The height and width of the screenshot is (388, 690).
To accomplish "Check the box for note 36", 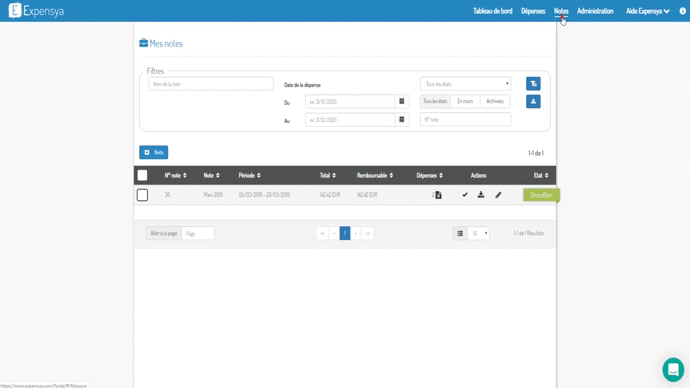I will point(142,195).
